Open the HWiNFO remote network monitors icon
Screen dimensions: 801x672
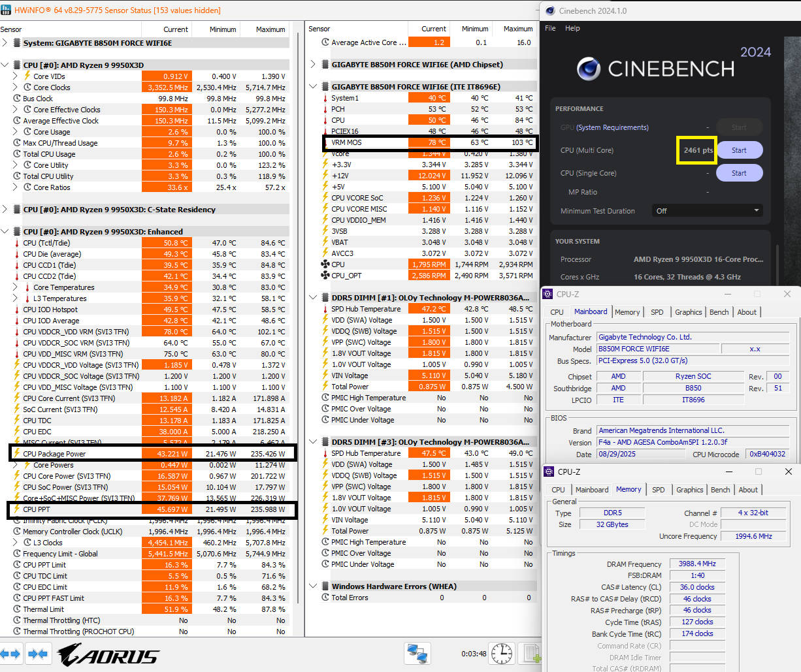[x=417, y=653]
